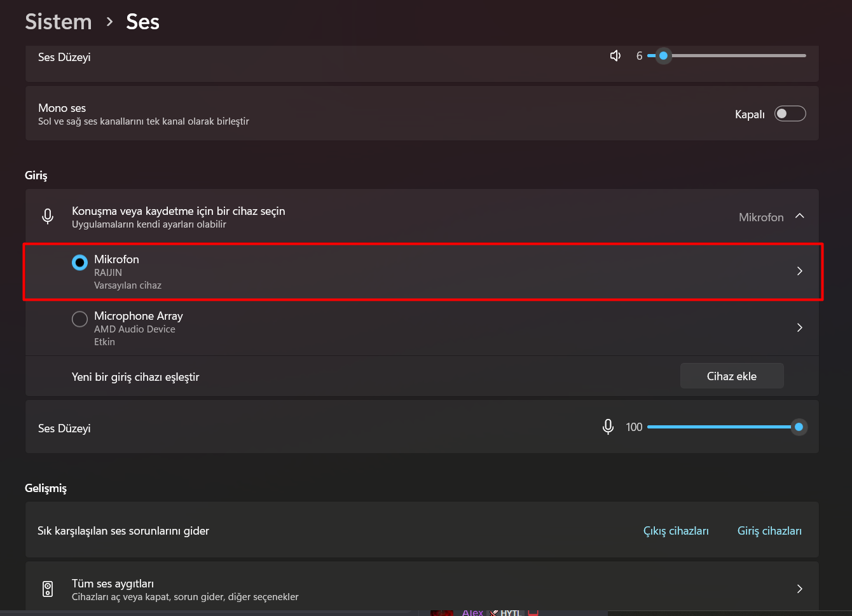This screenshot has height=616, width=852.
Task: Open Tüm ses aygıtları page arrow
Action: (x=800, y=589)
